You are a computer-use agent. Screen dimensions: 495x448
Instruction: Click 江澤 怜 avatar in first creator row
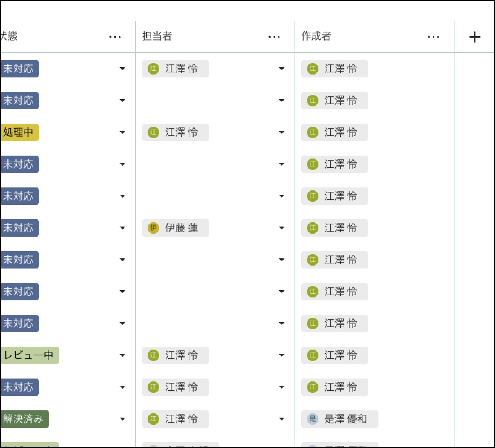tap(313, 69)
